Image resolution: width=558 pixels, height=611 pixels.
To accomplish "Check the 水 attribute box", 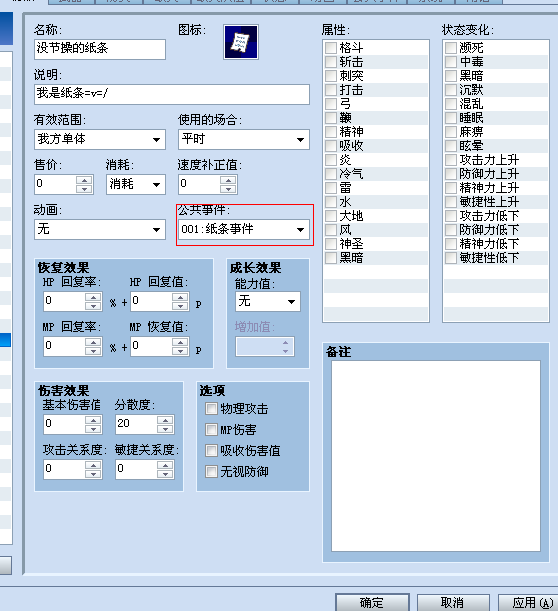I will click(x=331, y=202).
